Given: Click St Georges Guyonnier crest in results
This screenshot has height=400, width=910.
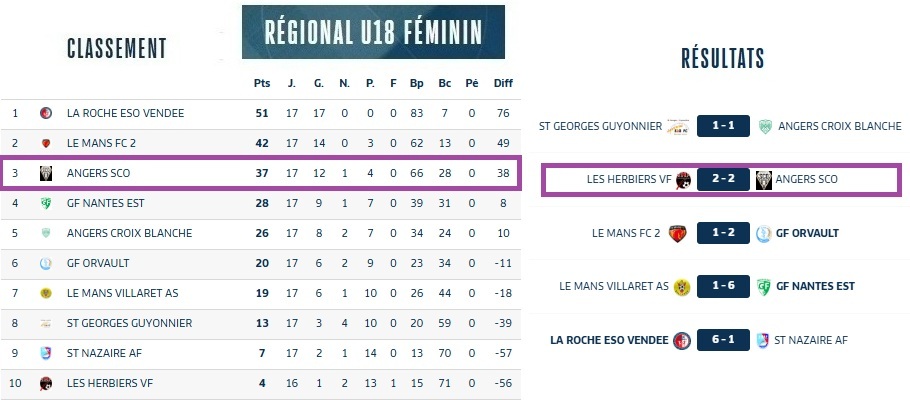Looking at the screenshot, I should coord(679,126).
